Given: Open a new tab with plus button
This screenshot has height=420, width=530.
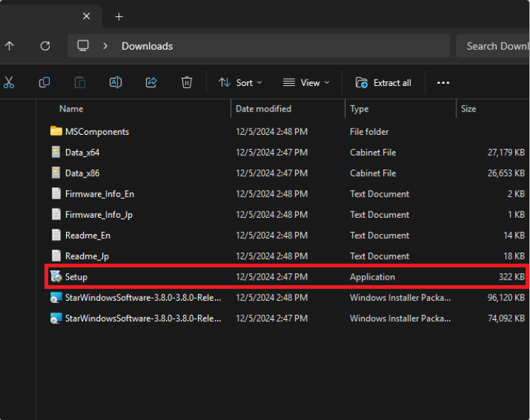Looking at the screenshot, I should pyautogui.click(x=118, y=16).
